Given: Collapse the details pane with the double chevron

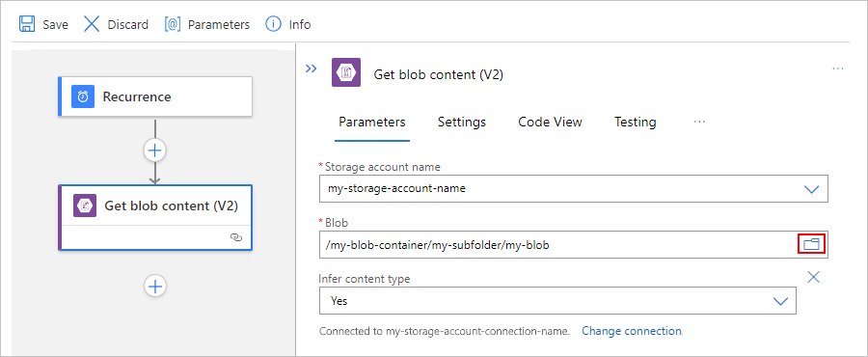Looking at the screenshot, I should (312, 69).
